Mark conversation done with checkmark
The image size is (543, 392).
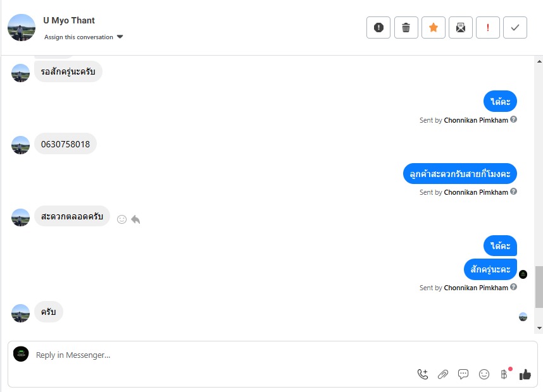515,27
